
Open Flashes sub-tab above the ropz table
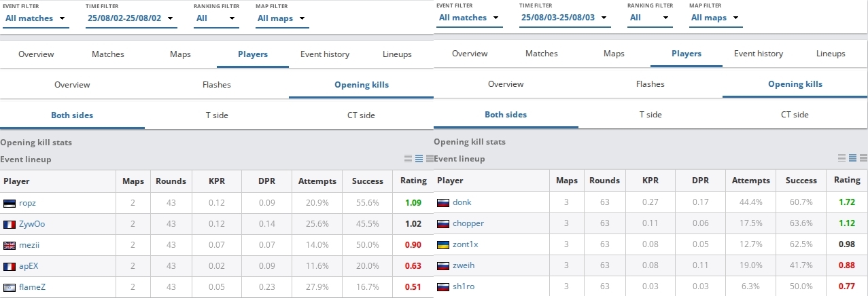tap(217, 85)
